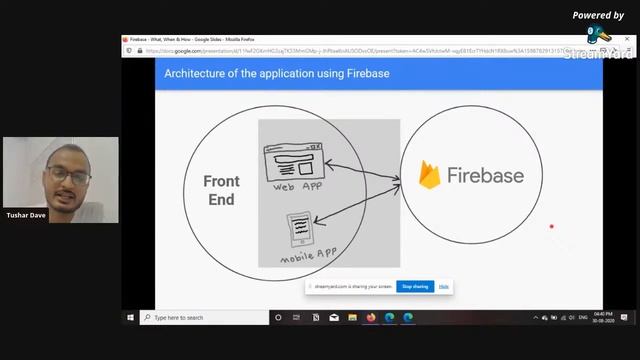Switch to Firefox in the taskbar
640x360 pixels.
coord(371,318)
